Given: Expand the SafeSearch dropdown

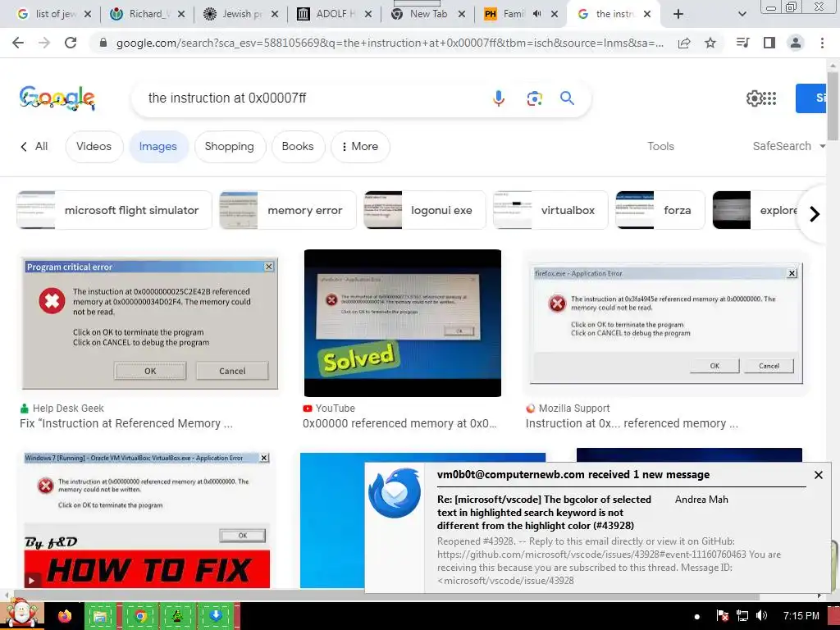Looking at the screenshot, I should tap(788, 146).
